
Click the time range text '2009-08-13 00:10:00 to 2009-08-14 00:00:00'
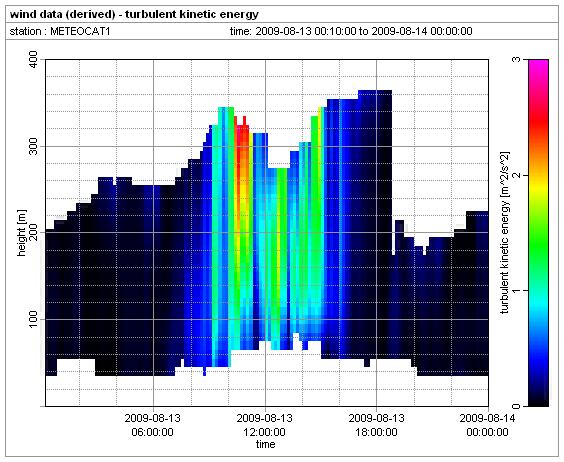pos(364,32)
